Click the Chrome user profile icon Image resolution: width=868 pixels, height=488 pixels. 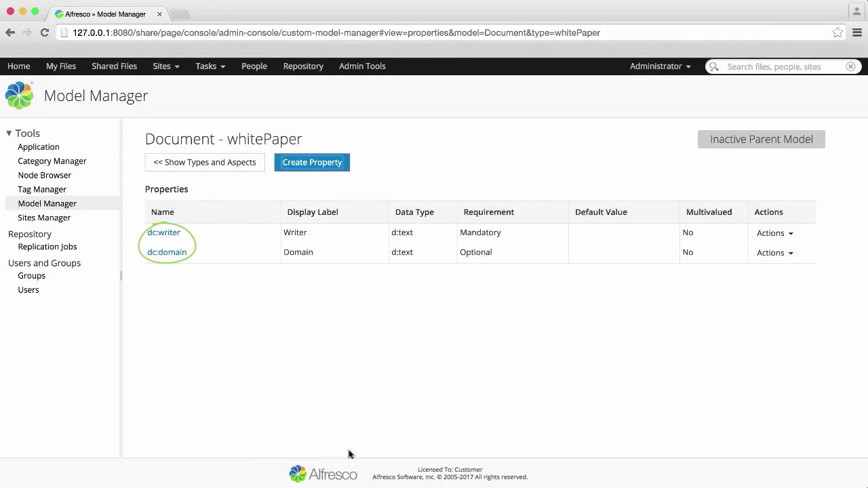click(x=856, y=12)
